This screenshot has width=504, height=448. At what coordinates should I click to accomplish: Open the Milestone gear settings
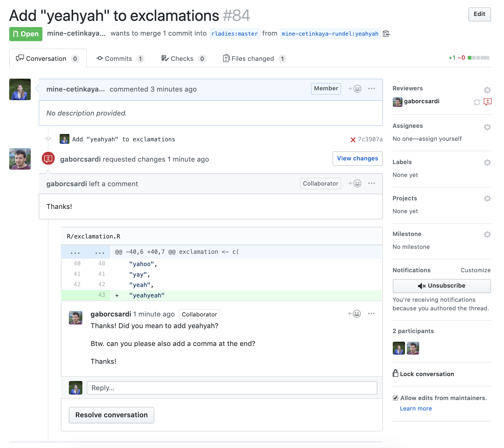487,234
